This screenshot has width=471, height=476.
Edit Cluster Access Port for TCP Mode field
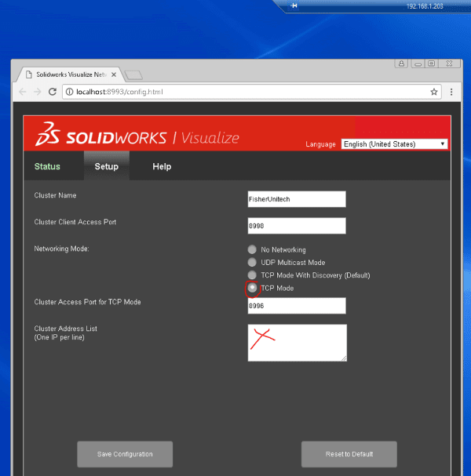(297, 306)
